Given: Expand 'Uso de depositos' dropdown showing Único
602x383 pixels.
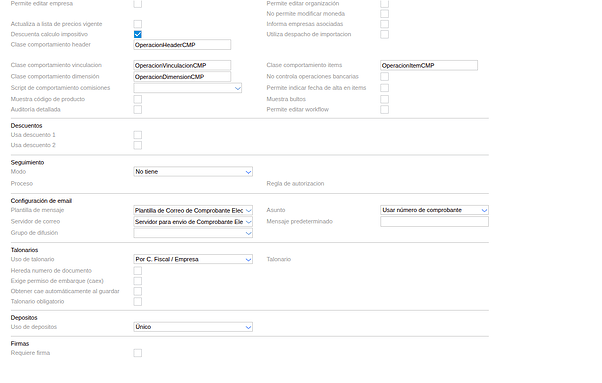Looking at the screenshot, I should (x=193, y=327).
